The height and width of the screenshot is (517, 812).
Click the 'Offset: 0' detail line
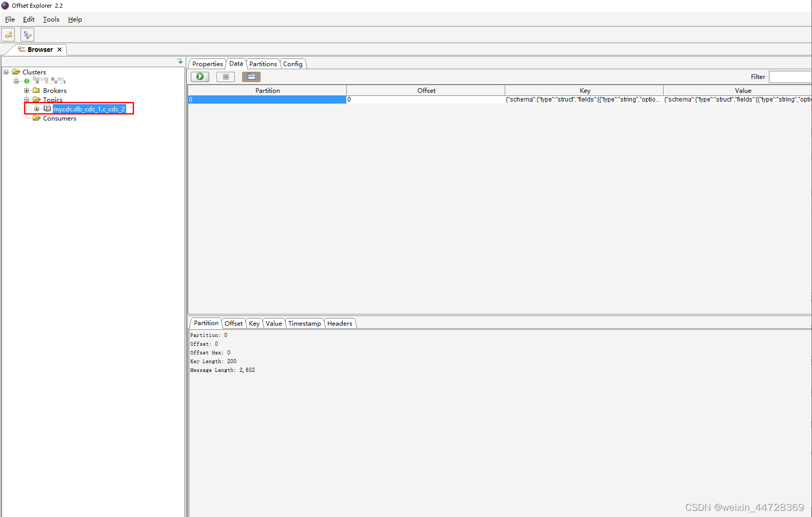pos(204,344)
